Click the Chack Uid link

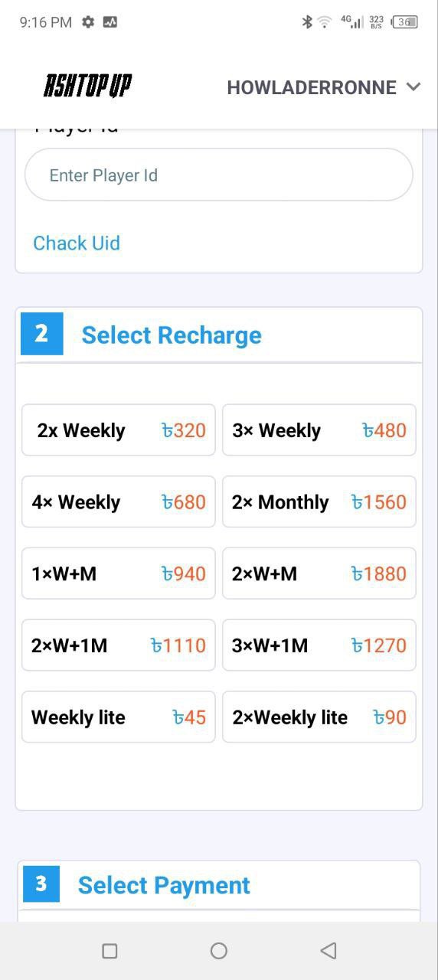pos(77,243)
